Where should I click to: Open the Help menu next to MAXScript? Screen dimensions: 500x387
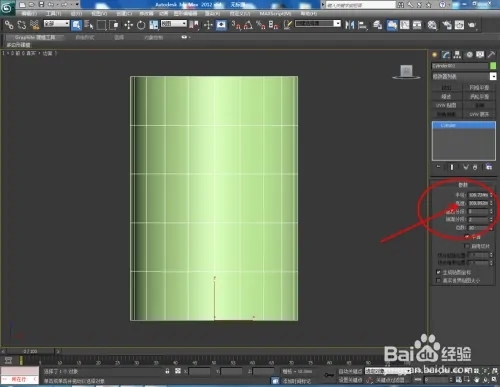point(309,14)
